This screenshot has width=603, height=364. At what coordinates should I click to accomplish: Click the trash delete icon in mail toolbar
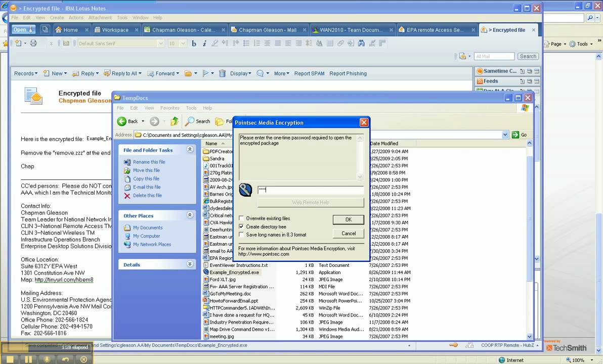(x=222, y=73)
